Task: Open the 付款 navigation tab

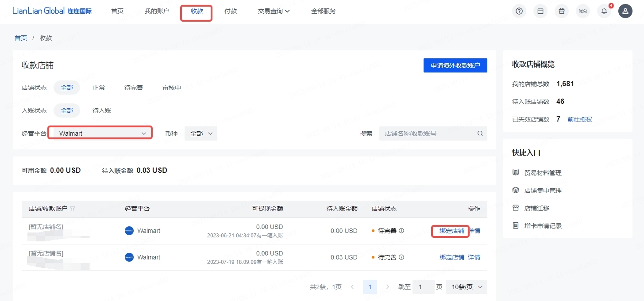Action: 231,11
